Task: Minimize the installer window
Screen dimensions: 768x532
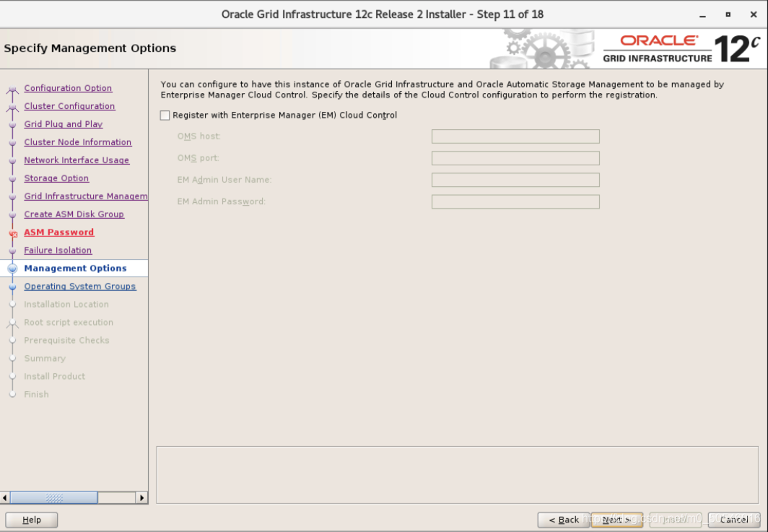Action: pos(702,14)
